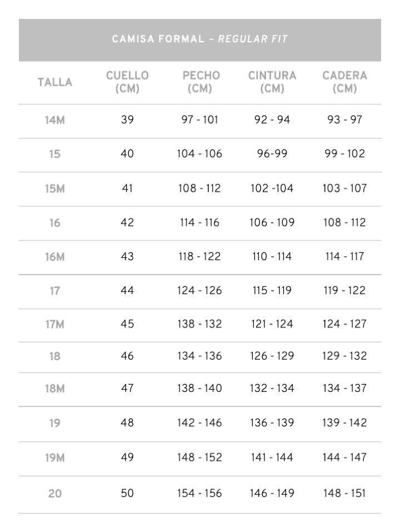Select the CUELLO (CM) column header

tap(127, 82)
